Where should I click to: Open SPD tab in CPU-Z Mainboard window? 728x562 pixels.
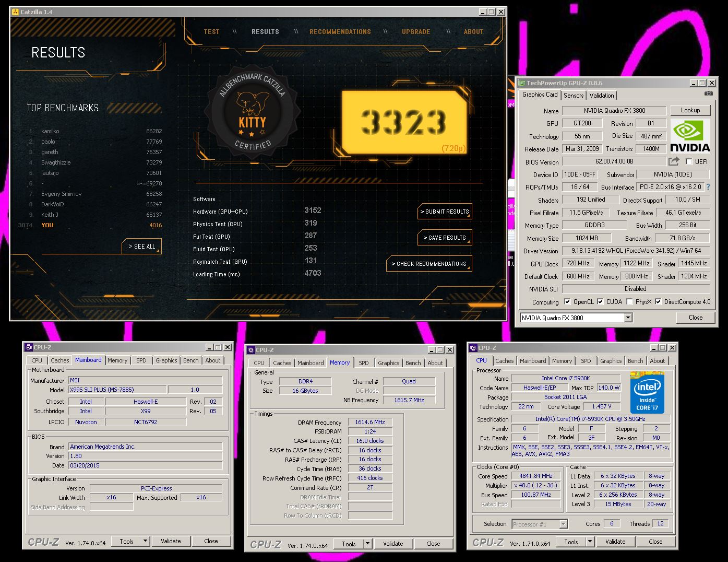tap(141, 360)
